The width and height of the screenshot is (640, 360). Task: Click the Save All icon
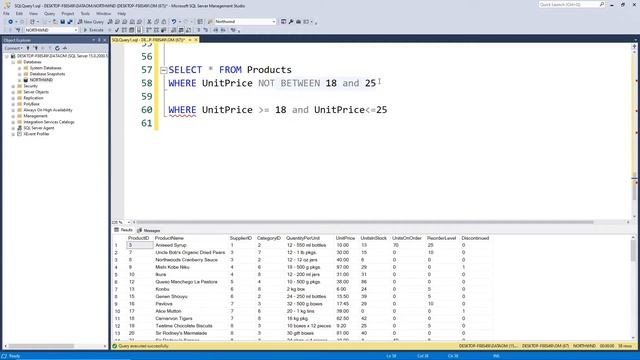point(70,22)
